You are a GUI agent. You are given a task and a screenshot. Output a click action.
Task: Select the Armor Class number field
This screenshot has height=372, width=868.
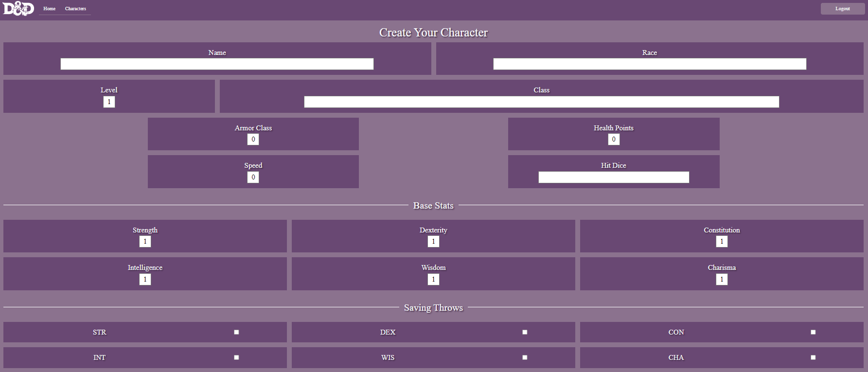click(253, 140)
